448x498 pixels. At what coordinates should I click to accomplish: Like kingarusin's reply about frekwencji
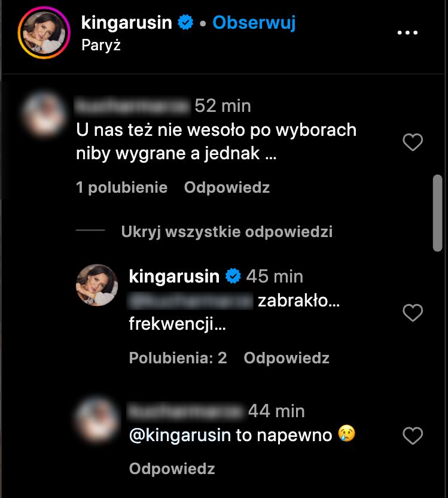(x=413, y=312)
